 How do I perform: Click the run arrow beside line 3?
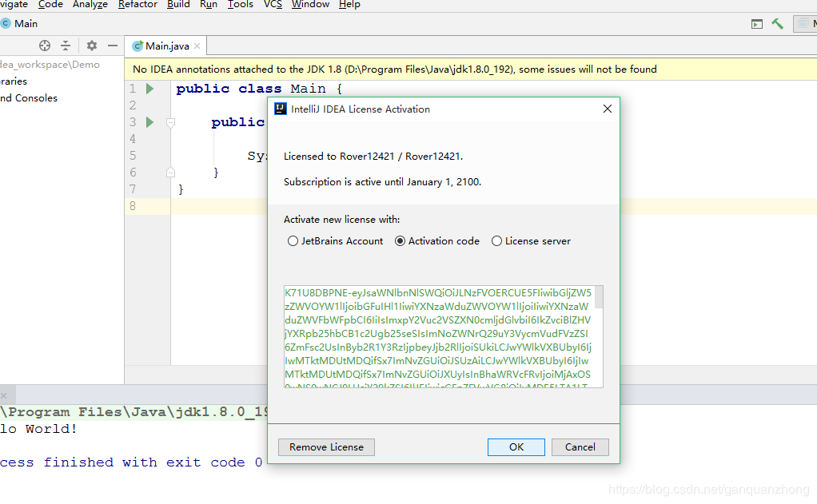150,122
